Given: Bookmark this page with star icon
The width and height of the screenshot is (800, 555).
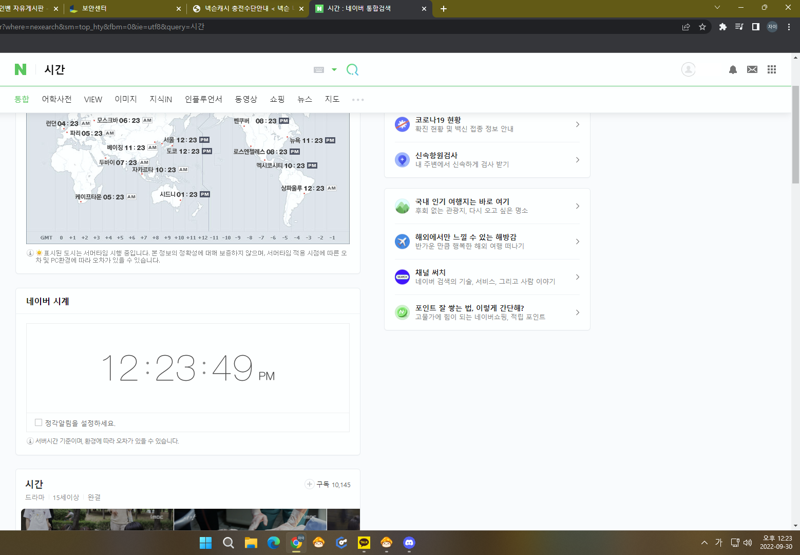Looking at the screenshot, I should (x=703, y=27).
